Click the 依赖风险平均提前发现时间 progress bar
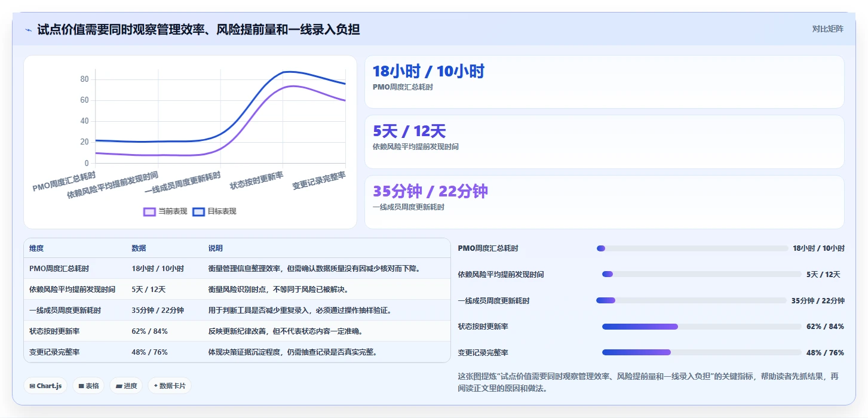 point(701,274)
